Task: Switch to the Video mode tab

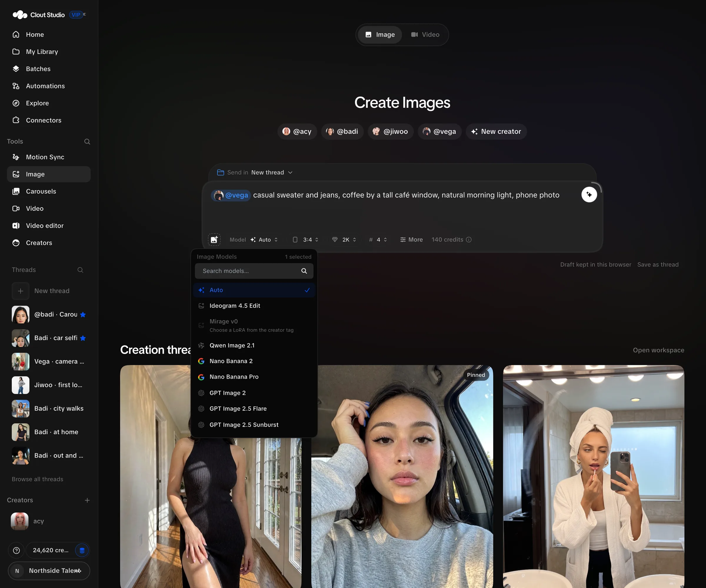Action: click(x=425, y=35)
